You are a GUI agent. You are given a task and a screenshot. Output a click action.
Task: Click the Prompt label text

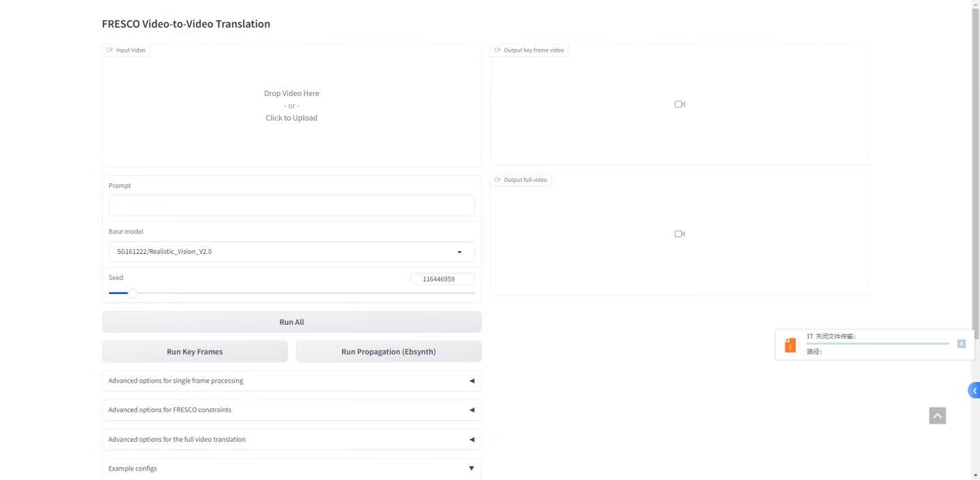point(120,186)
